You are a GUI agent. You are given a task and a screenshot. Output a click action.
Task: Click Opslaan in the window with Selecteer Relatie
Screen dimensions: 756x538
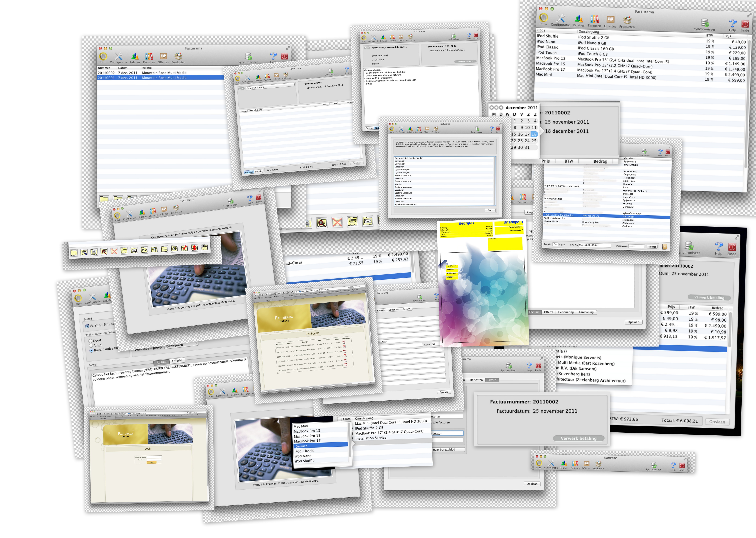pos(356,163)
